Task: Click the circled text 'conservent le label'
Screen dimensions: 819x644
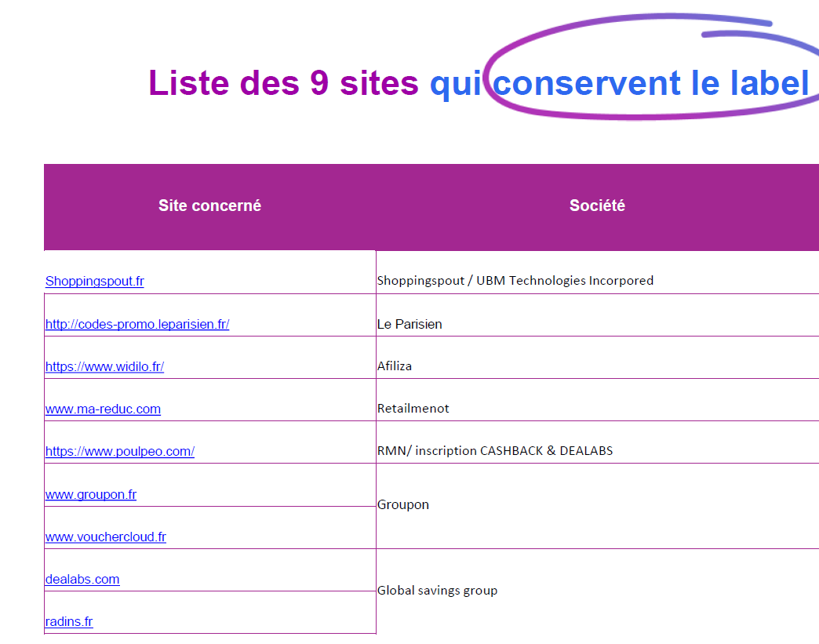Action: point(650,83)
